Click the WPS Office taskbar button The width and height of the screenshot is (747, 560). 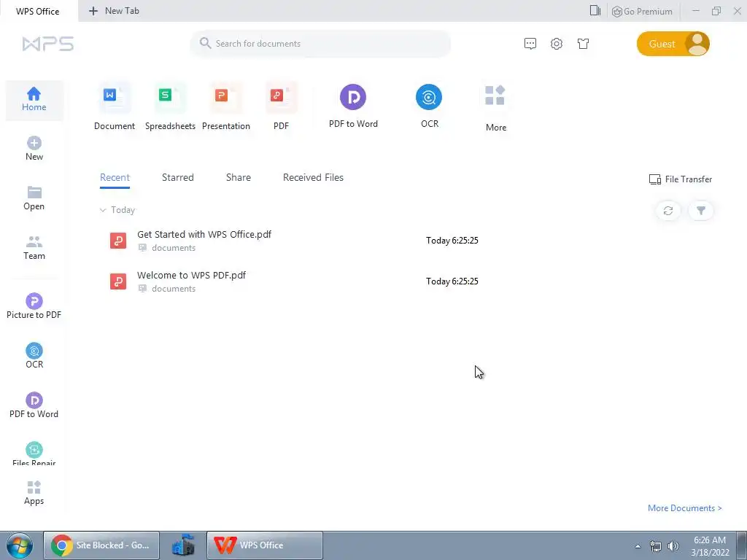(x=264, y=545)
